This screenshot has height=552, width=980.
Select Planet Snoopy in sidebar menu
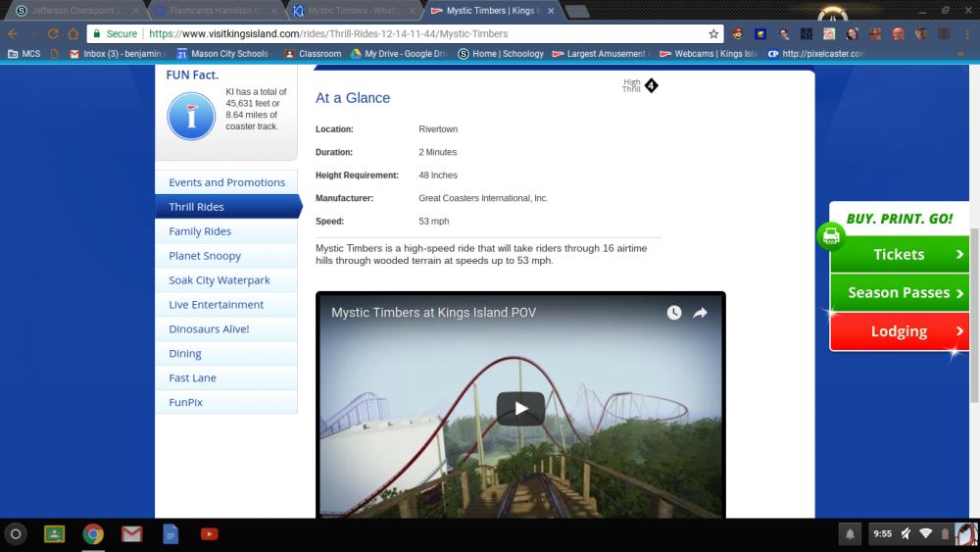[226, 256]
